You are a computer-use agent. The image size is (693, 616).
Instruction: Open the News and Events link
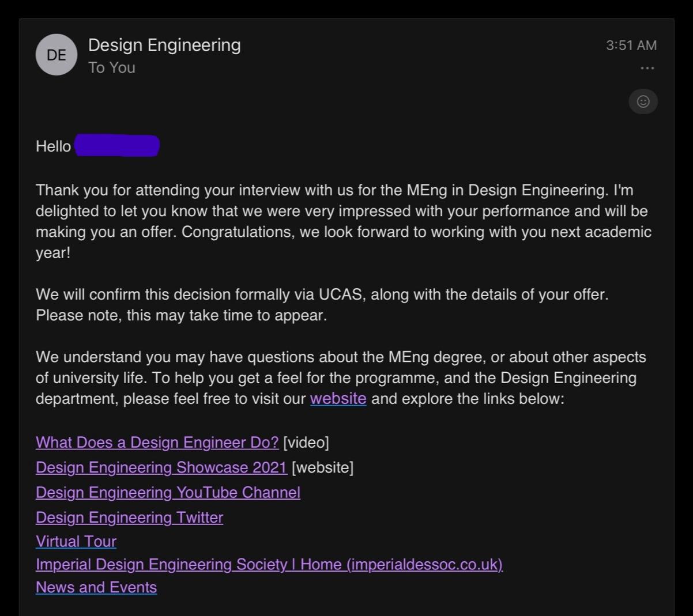pos(96,587)
